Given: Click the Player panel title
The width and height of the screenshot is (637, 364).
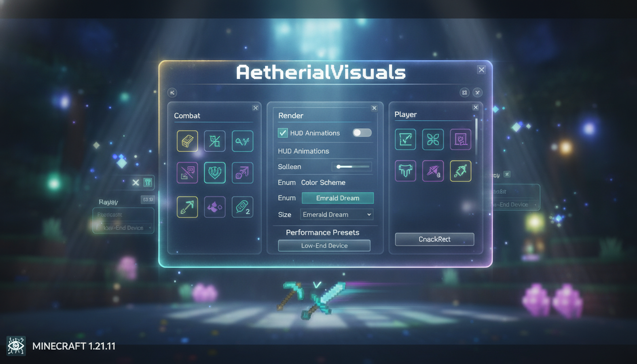Looking at the screenshot, I should 406,115.
